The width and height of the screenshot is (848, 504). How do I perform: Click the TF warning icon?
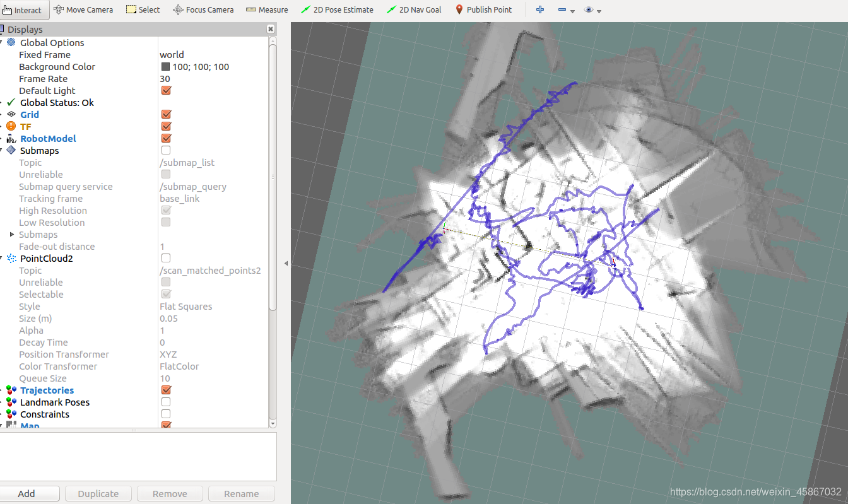click(11, 126)
